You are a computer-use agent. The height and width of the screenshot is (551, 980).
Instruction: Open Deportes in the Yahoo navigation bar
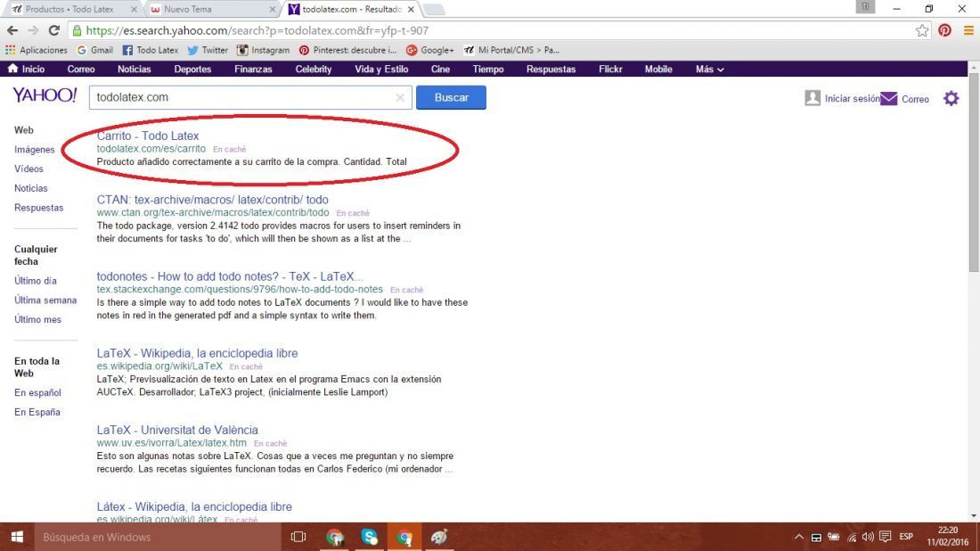(192, 69)
